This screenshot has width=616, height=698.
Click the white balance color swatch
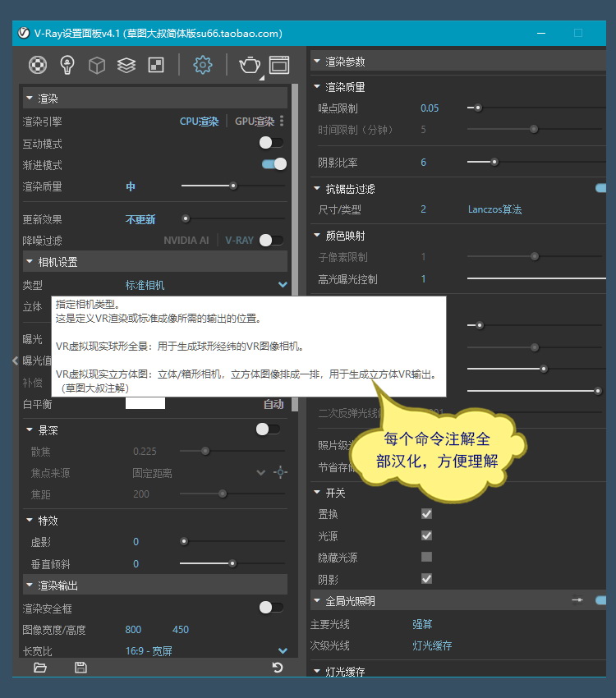click(145, 403)
